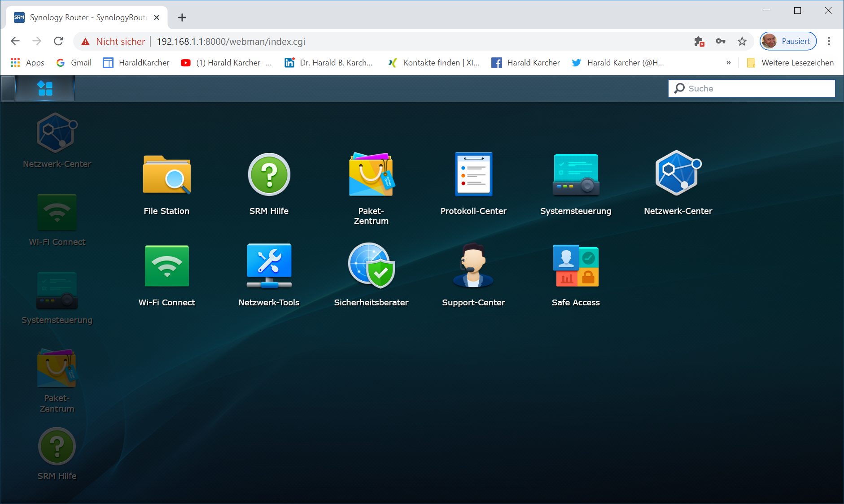Screen dimensions: 844x504
Task: Open Chrome's three-dot menu
Action: tap(829, 41)
